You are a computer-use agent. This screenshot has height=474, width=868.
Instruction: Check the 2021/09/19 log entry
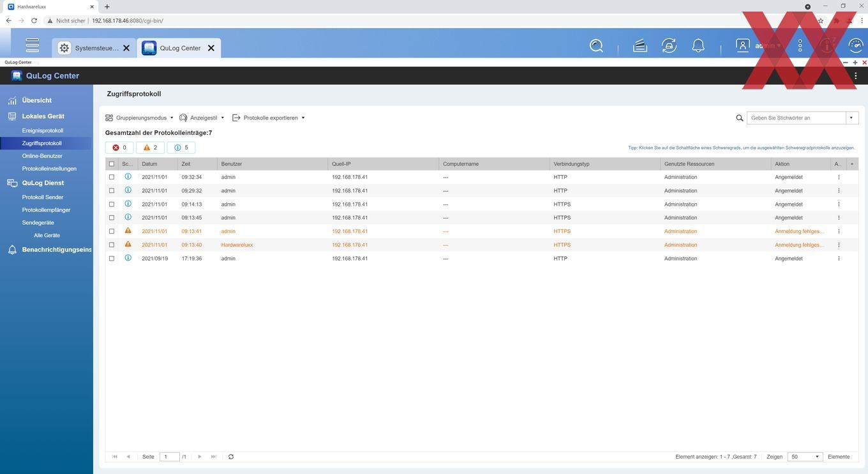(x=112, y=259)
